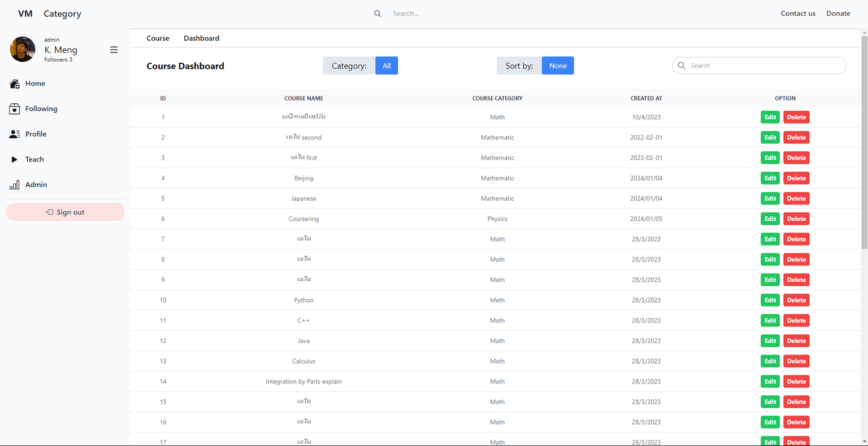Switch to the Dashboard tab
This screenshot has width=868, height=446.
[x=201, y=38]
